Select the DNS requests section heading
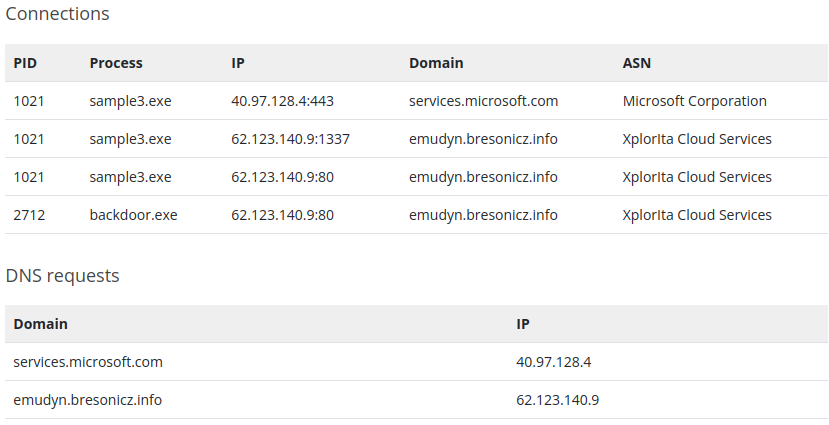The image size is (829, 425). (x=62, y=275)
